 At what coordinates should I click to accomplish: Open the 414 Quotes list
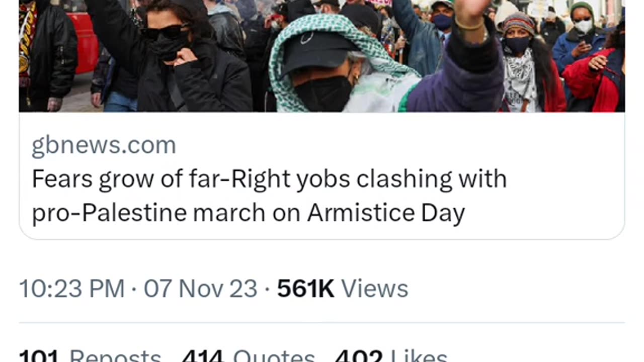pyautogui.click(x=249, y=356)
